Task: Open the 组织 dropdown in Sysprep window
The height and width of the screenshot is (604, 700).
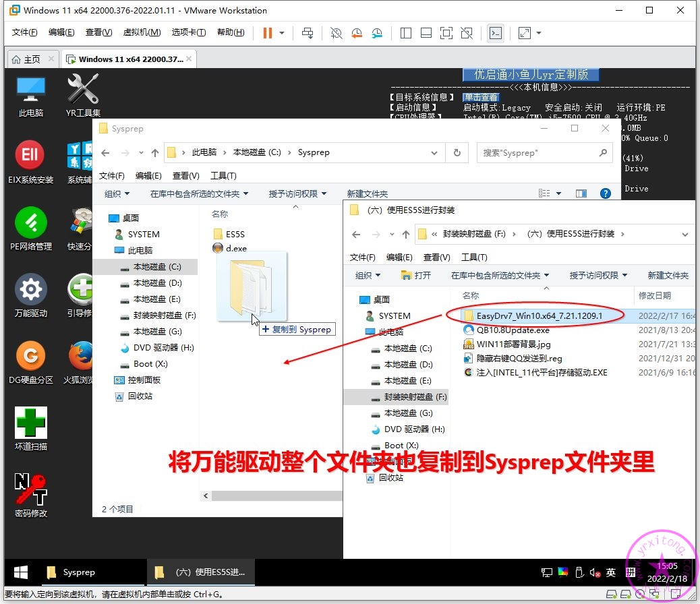Action: coord(117,193)
